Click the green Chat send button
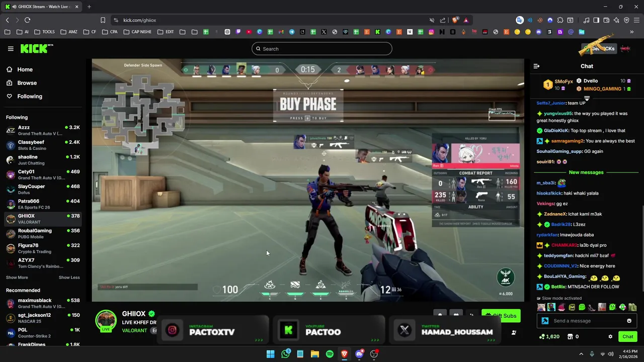The width and height of the screenshot is (644, 362). point(628,337)
